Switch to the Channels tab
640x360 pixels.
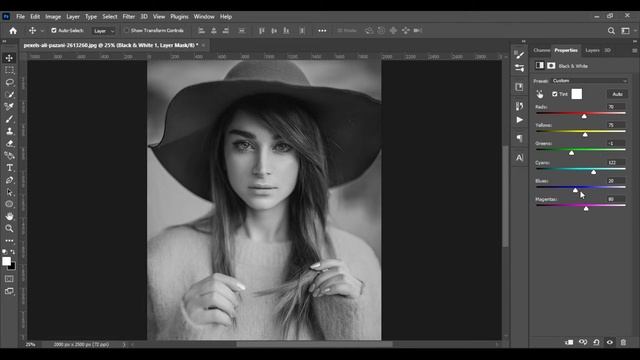(542, 50)
